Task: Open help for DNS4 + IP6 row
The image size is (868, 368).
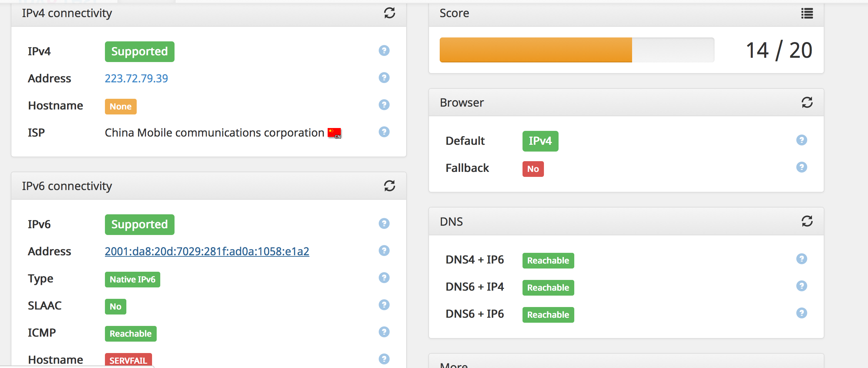Action: 802,259
